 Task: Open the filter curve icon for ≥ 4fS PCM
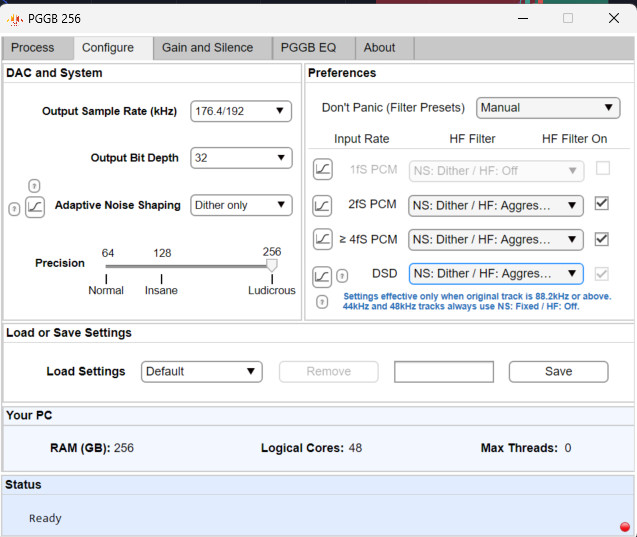pos(322,239)
